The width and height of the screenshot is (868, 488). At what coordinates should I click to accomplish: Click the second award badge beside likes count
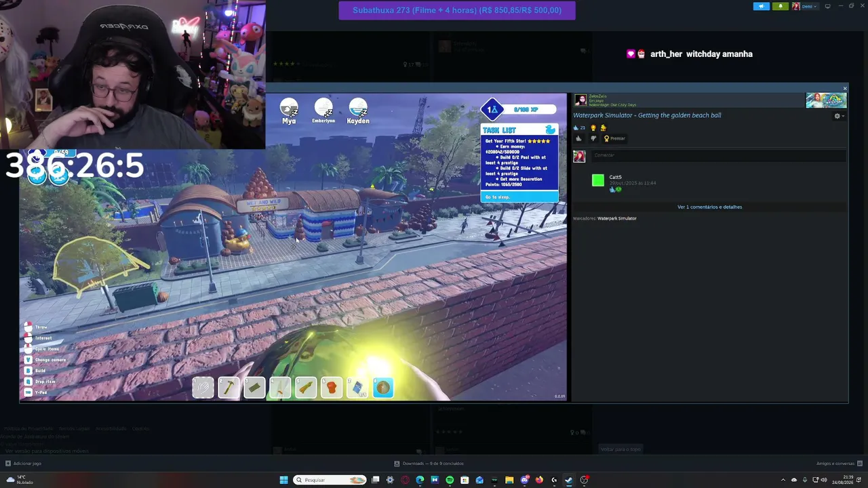click(603, 127)
